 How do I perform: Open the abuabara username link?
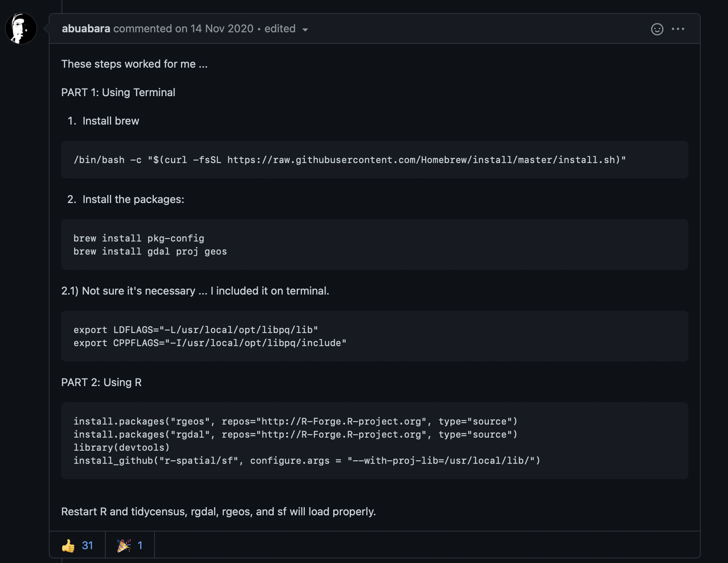(86, 29)
